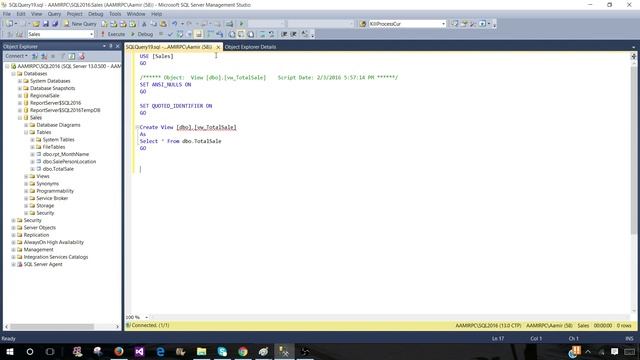The height and width of the screenshot is (360, 640).
Task: Click the Save file toolbar icon
Action: click(46, 24)
